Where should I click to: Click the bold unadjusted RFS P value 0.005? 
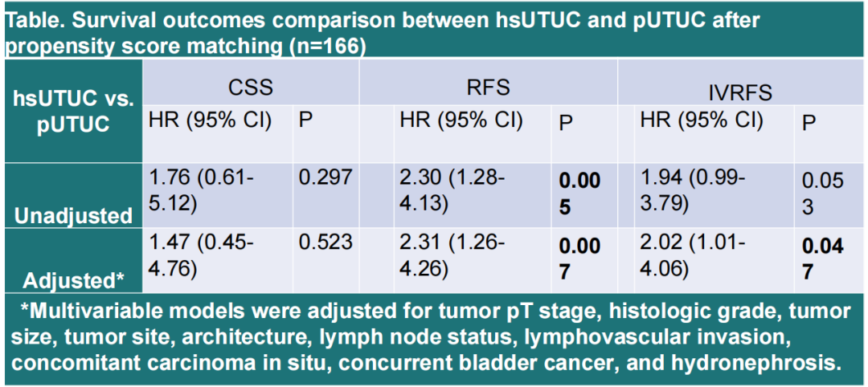[578, 192]
